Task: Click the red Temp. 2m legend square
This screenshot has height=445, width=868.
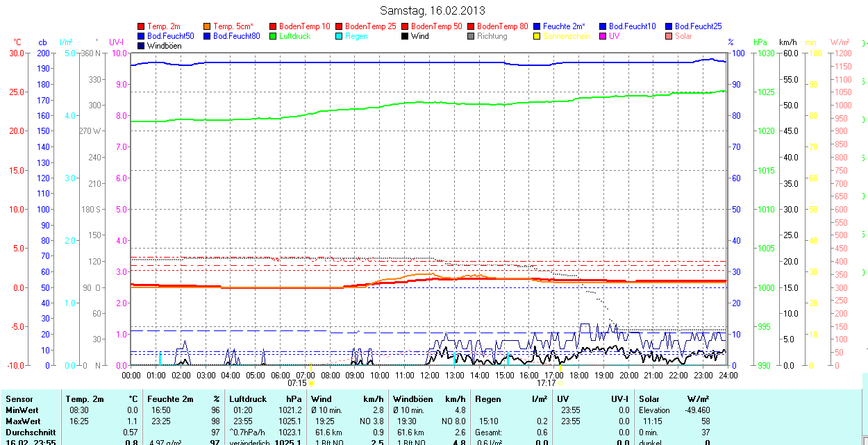Action: (x=142, y=26)
